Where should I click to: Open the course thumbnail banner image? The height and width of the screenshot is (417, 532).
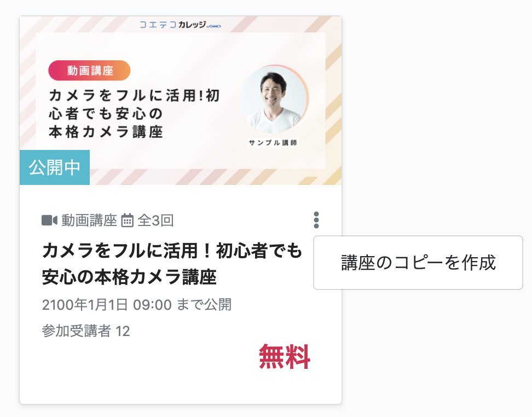tap(181, 101)
